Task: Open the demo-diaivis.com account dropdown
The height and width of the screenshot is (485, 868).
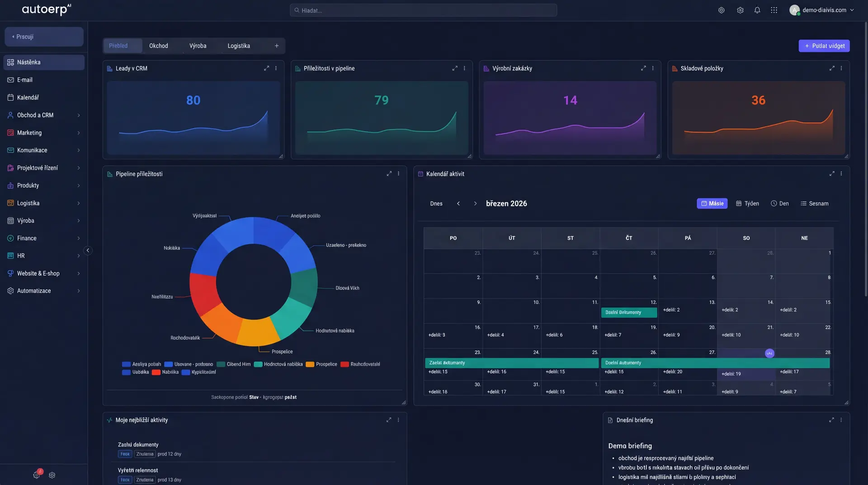Action: [x=822, y=10]
